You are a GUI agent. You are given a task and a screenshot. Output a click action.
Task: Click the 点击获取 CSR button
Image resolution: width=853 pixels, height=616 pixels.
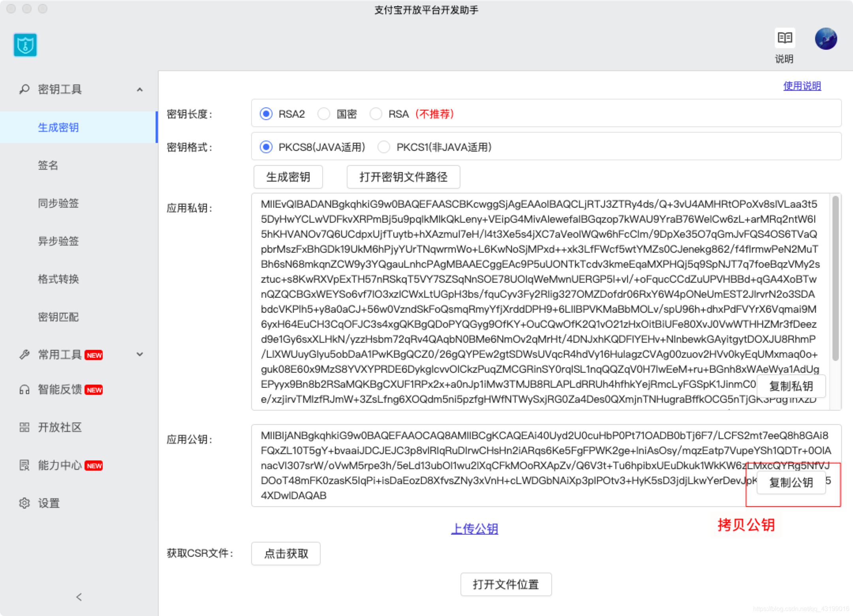[286, 554]
